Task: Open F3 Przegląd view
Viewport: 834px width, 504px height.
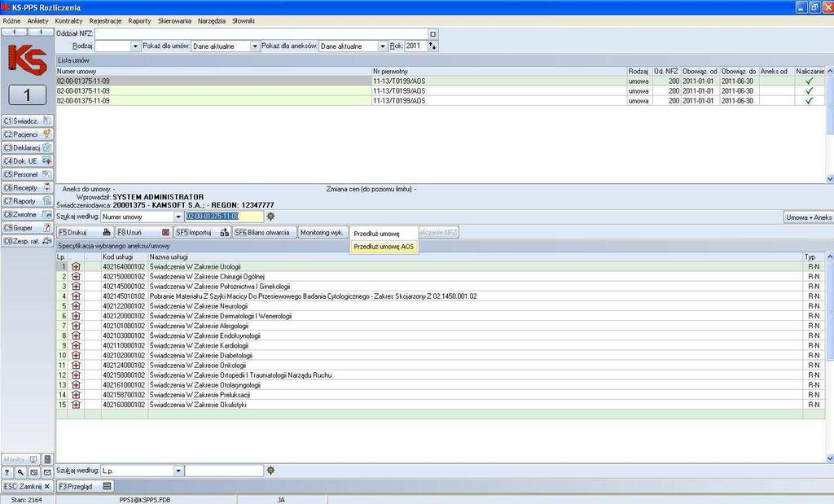Action: click(x=85, y=486)
